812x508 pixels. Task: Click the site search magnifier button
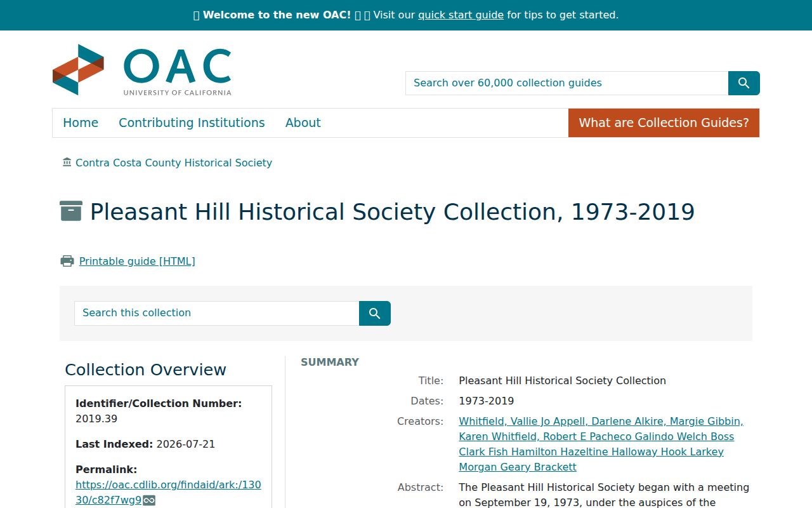744,83
